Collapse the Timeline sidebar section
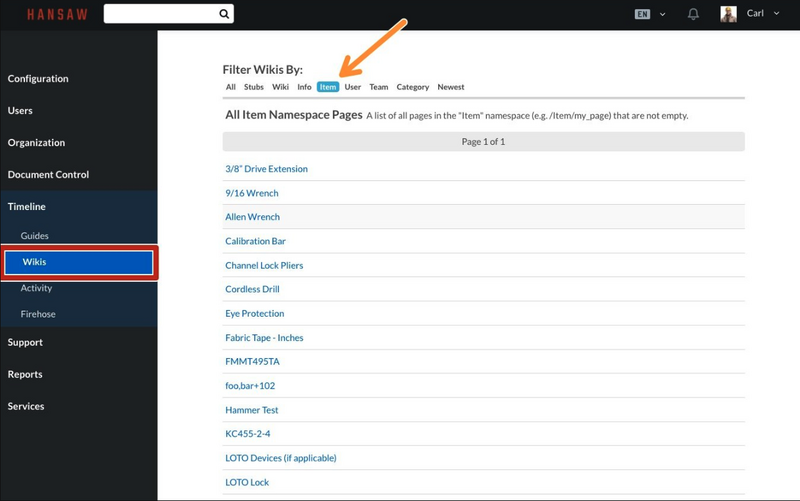Viewport: 800px width, 501px height. pos(27,207)
